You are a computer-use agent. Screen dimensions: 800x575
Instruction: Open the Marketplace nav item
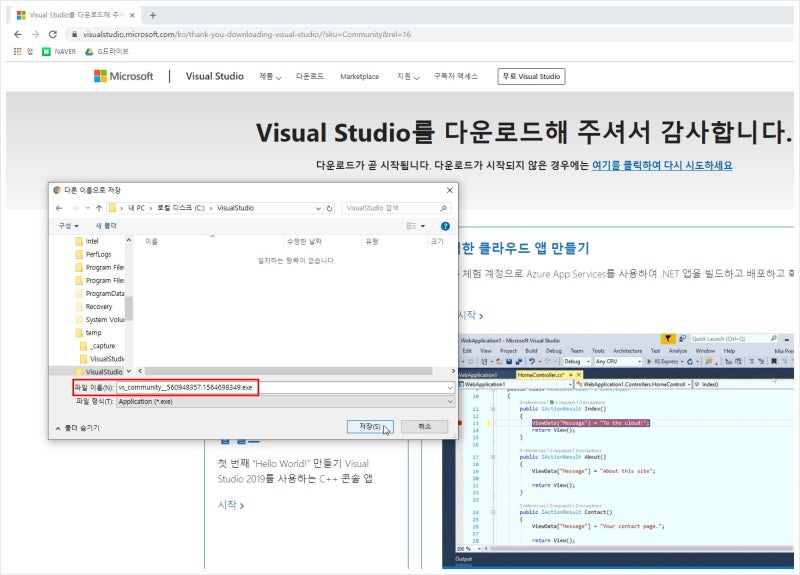click(359, 77)
